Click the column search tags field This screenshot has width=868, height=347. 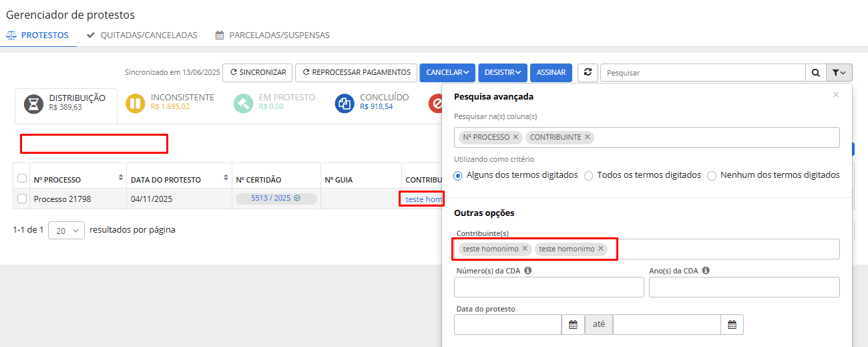(646, 137)
